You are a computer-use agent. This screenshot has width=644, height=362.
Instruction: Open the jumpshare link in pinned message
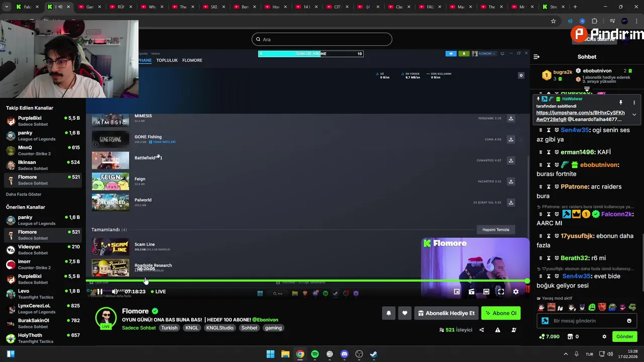[x=580, y=116]
